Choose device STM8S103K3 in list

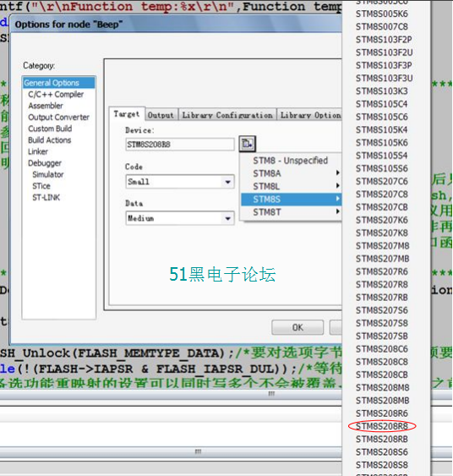point(382,91)
